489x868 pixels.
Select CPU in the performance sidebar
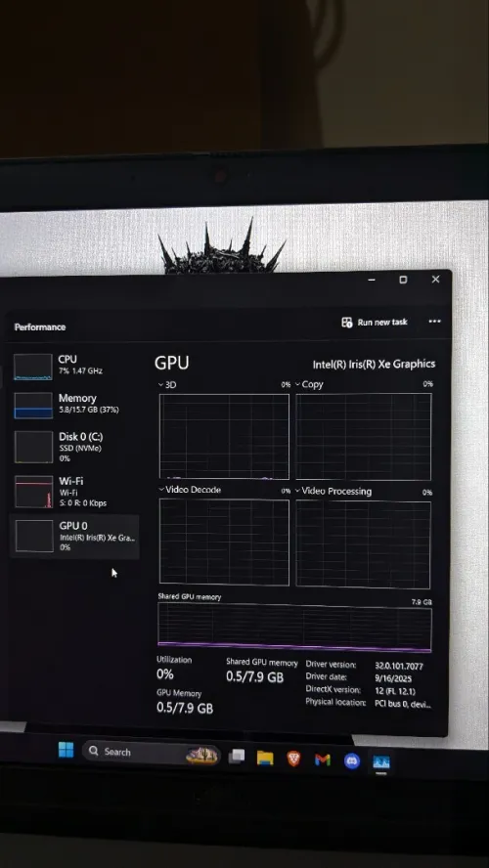pos(74,366)
